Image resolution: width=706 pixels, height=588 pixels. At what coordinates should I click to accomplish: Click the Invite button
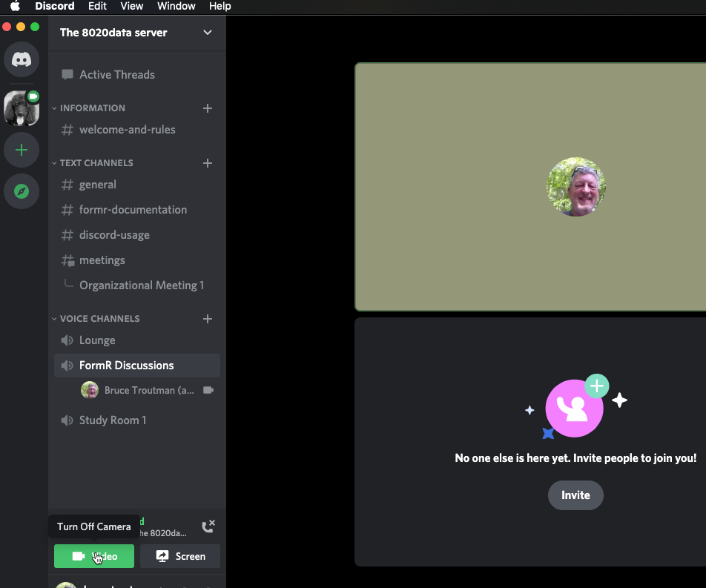pos(575,495)
